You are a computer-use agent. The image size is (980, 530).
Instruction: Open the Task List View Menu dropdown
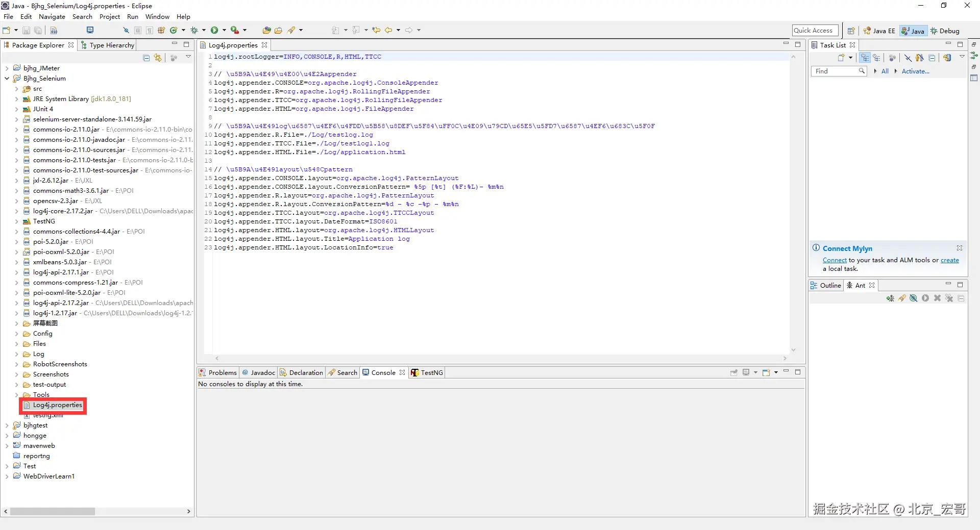tap(962, 57)
